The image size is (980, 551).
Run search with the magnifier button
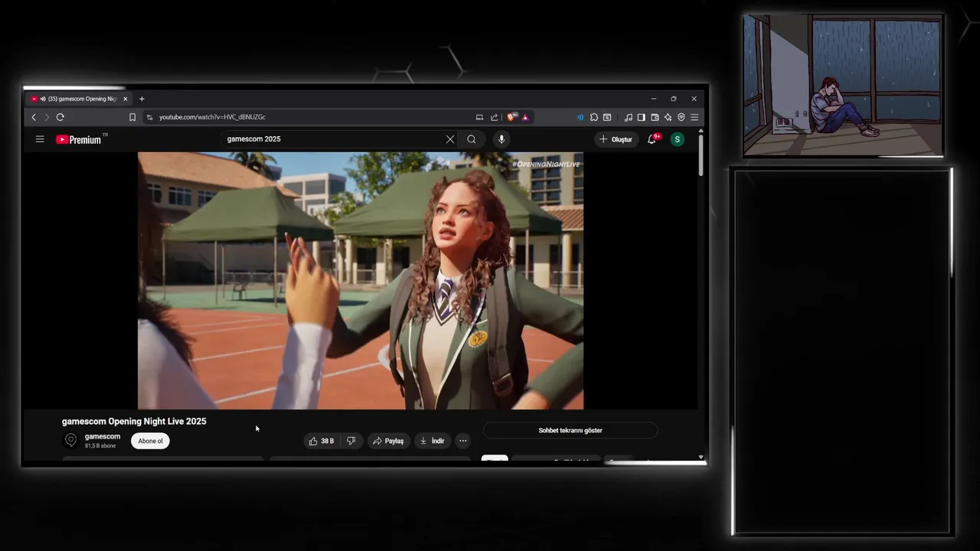pyautogui.click(x=472, y=139)
